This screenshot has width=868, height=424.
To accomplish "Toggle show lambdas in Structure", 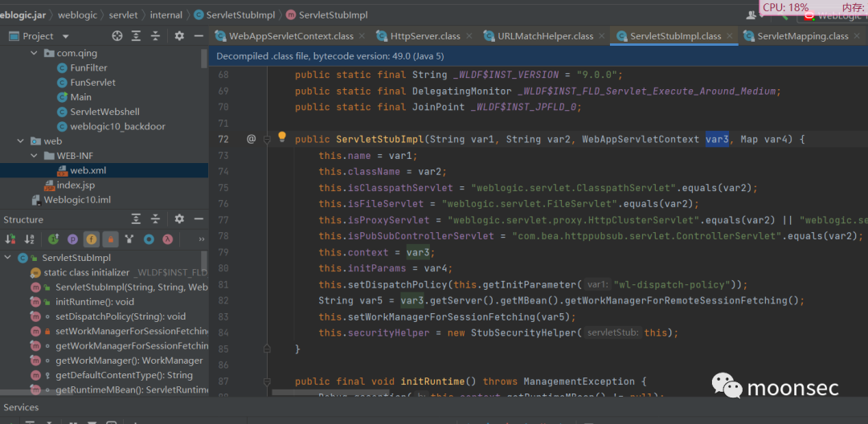I will pos(167,239).
